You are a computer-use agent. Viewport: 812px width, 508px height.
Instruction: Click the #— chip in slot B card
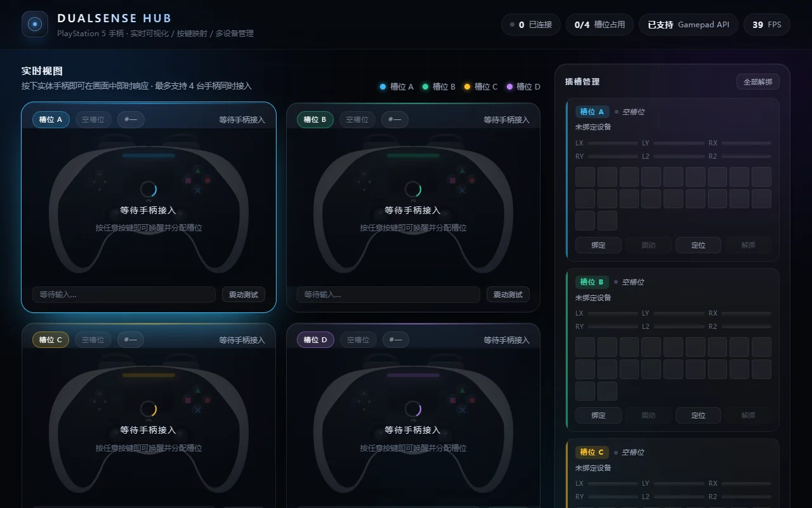coord(395,119)
